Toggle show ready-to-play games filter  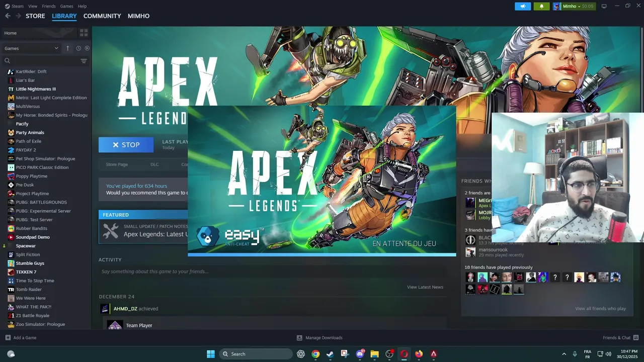click(87, 48)
